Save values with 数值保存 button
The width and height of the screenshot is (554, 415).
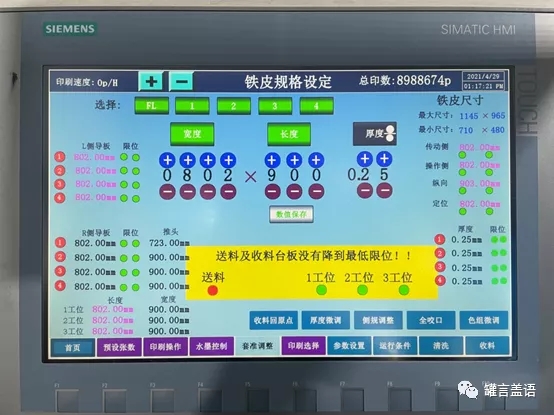point(291,214)
